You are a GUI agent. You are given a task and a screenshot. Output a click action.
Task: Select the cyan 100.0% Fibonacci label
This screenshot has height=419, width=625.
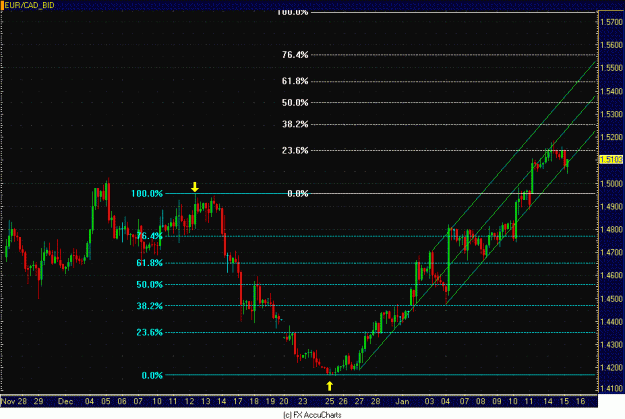pos(147,194)
